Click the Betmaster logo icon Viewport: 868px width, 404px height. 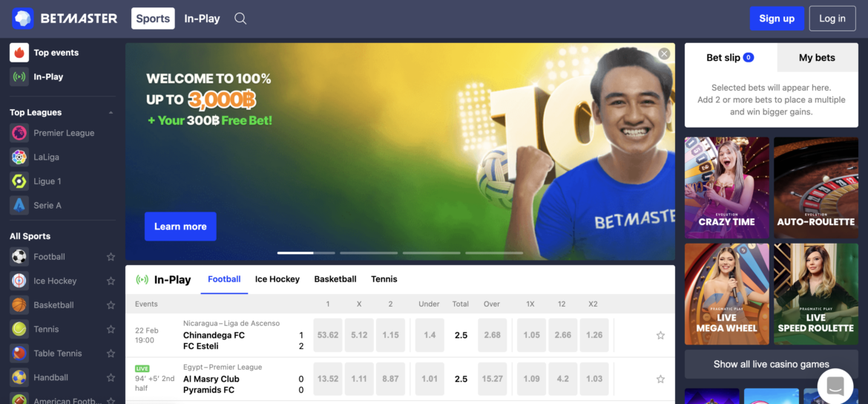(23, 19)
